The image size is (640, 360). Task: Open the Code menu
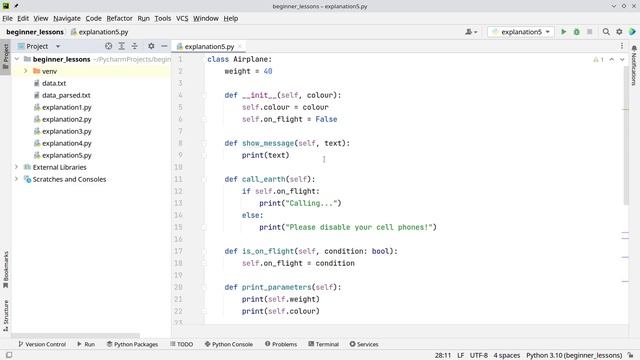pyautogui.click(x=93, y=18)
